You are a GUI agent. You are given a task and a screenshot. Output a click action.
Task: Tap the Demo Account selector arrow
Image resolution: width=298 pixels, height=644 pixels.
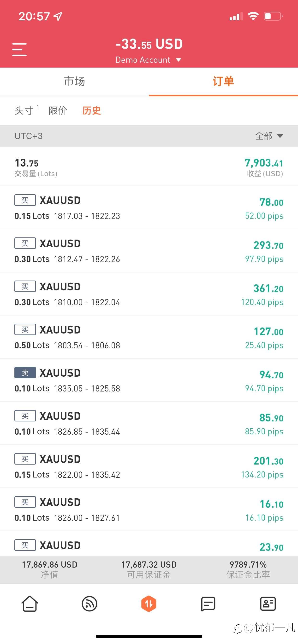coord(179,60)
